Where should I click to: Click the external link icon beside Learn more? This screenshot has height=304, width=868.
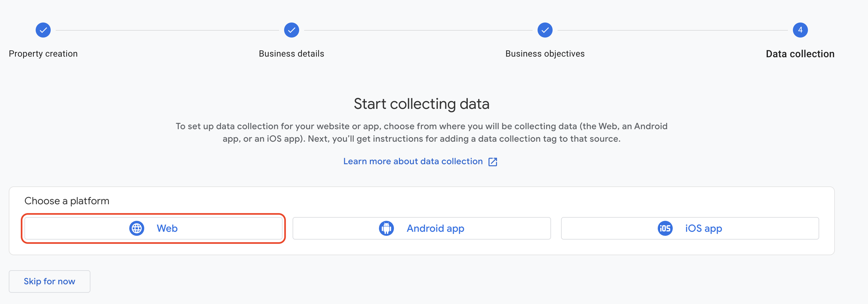pyautogui.click(x=493, y=162)
